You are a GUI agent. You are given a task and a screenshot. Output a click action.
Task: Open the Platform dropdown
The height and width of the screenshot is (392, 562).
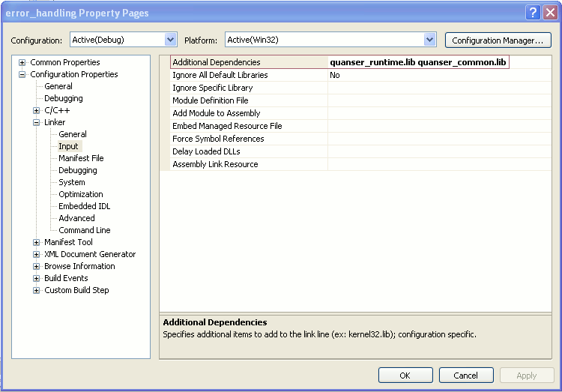[430, 40]
